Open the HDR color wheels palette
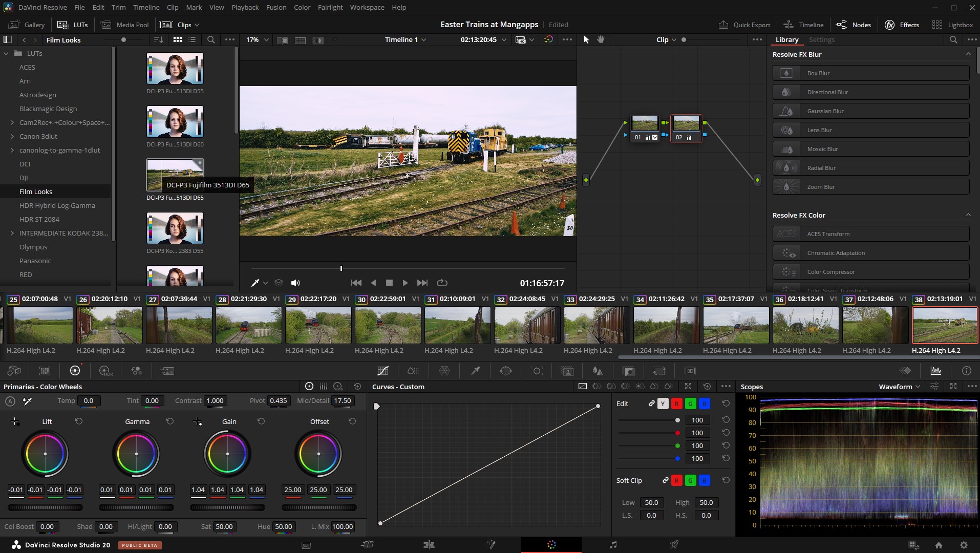 point(106,371)
